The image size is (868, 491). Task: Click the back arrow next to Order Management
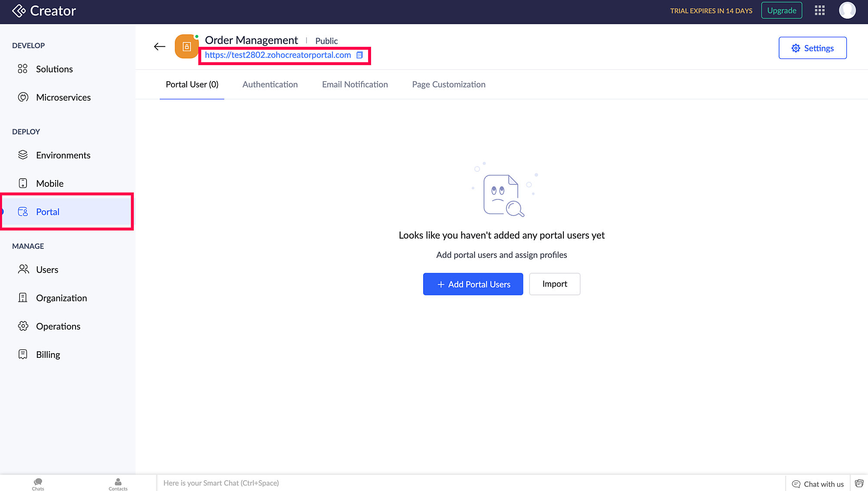160,46
